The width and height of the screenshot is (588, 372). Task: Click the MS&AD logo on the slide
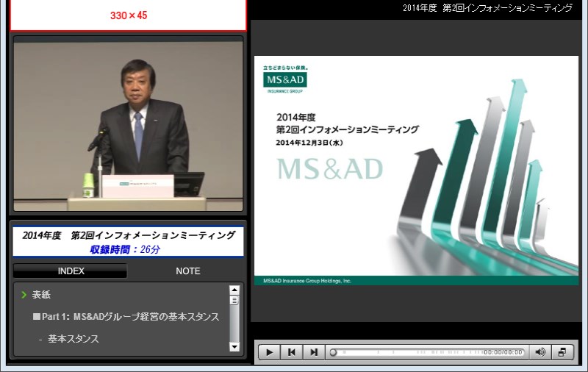[x=285, y=79]
